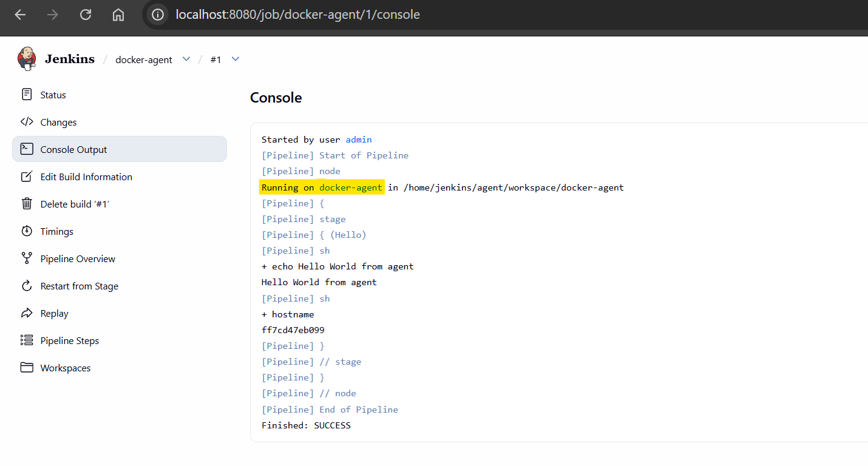Click the hostname output ff7cd47eb099
Image resolution: width=868 pixels, height=466 pixels.
(293, 330)
